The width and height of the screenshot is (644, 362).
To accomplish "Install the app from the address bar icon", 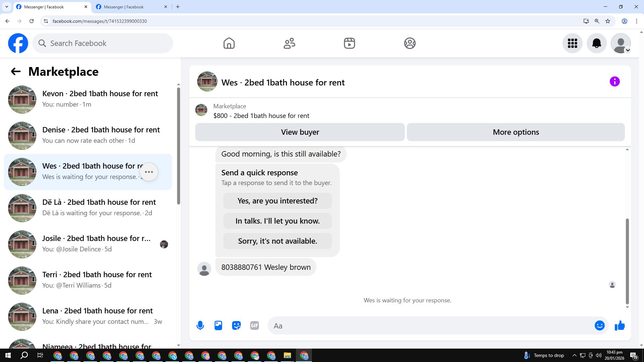I will (x=586, y=21).
